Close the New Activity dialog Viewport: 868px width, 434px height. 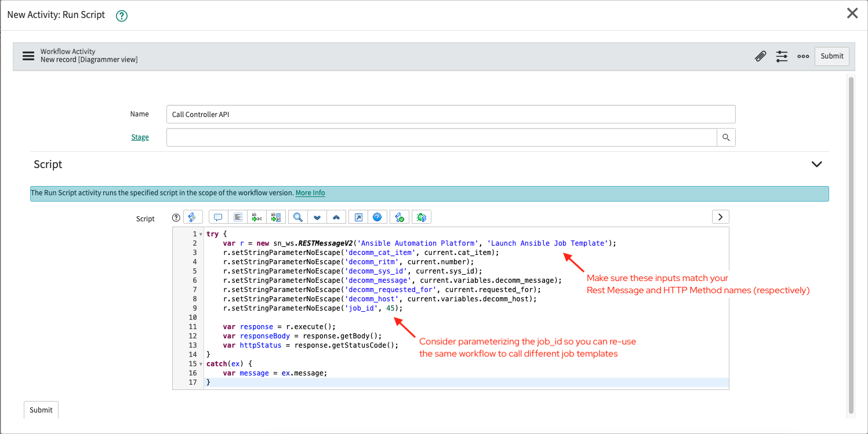(x=852, y=13)
